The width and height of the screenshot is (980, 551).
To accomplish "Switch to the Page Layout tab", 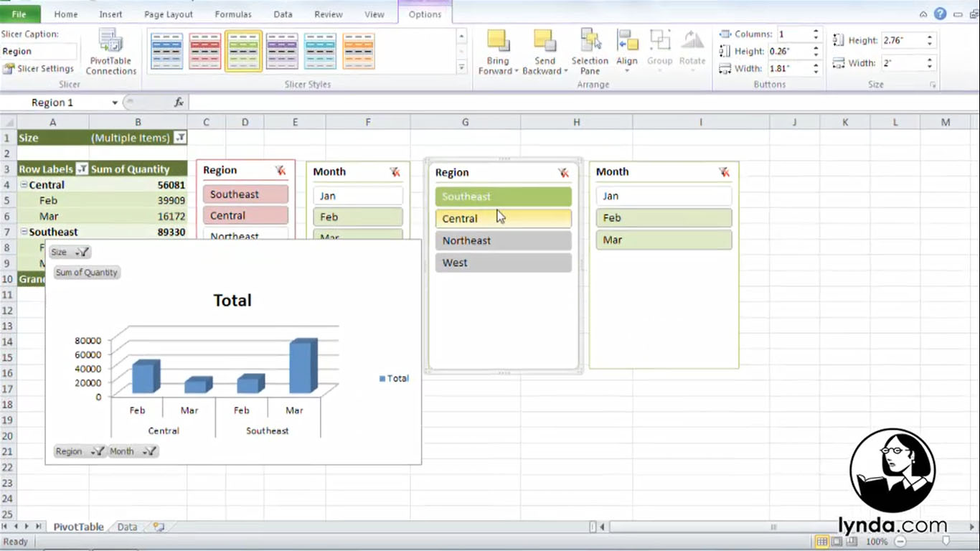I will [x=169, y=14].
